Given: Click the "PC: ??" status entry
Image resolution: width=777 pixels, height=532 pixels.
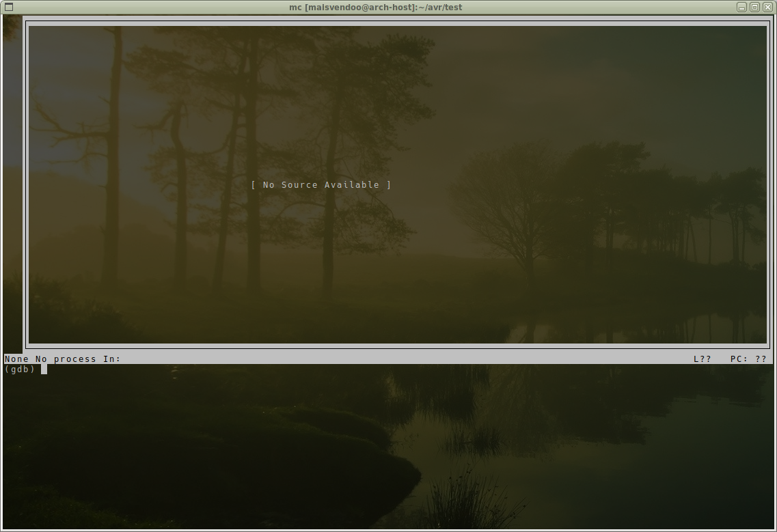Looking at the screenshot, I should 748,359.
